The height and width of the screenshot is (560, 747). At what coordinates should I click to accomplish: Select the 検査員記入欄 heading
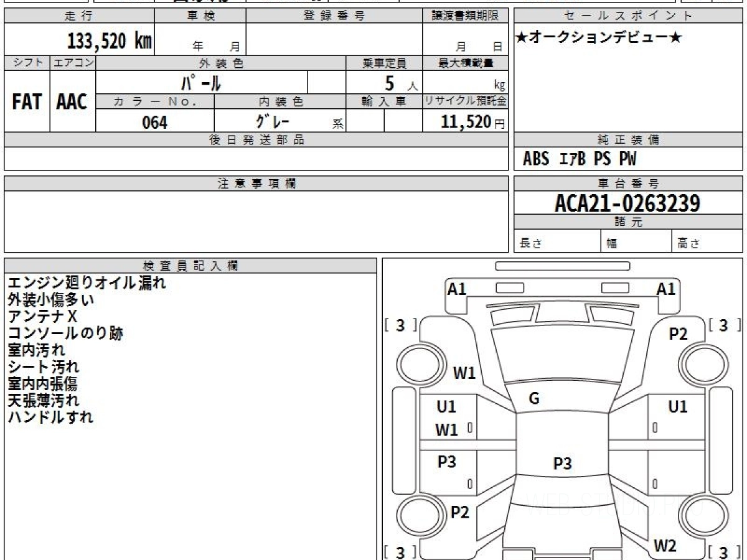click(x=191, y=266)
